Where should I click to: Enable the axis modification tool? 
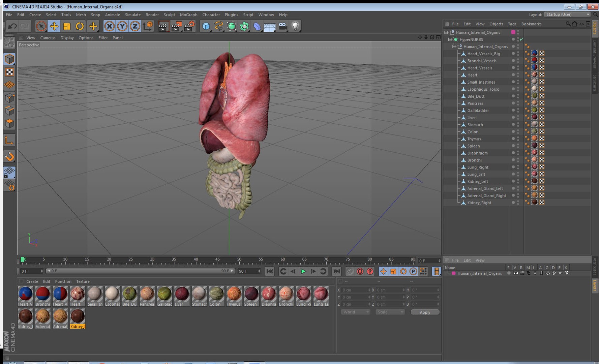tap(9, 140)
